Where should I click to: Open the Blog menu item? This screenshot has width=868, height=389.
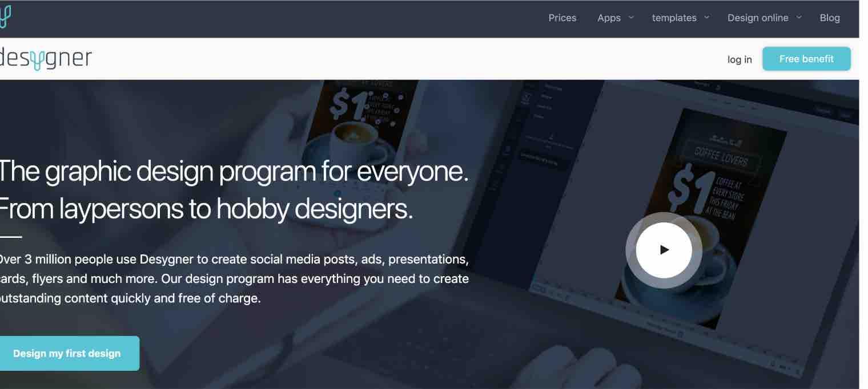[x=830, y=18]
